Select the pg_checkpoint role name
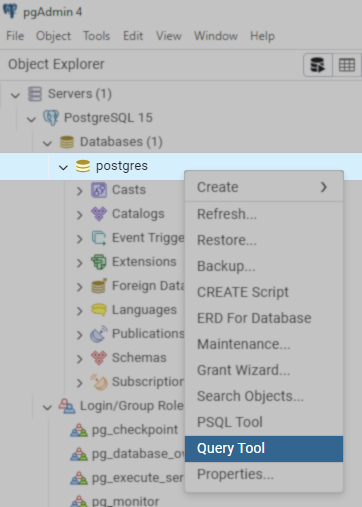 click(135, 430)
